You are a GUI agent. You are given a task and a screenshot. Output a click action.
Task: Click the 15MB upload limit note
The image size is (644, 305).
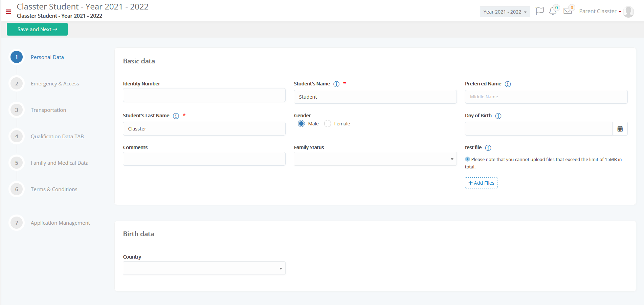tap(543, 163)
